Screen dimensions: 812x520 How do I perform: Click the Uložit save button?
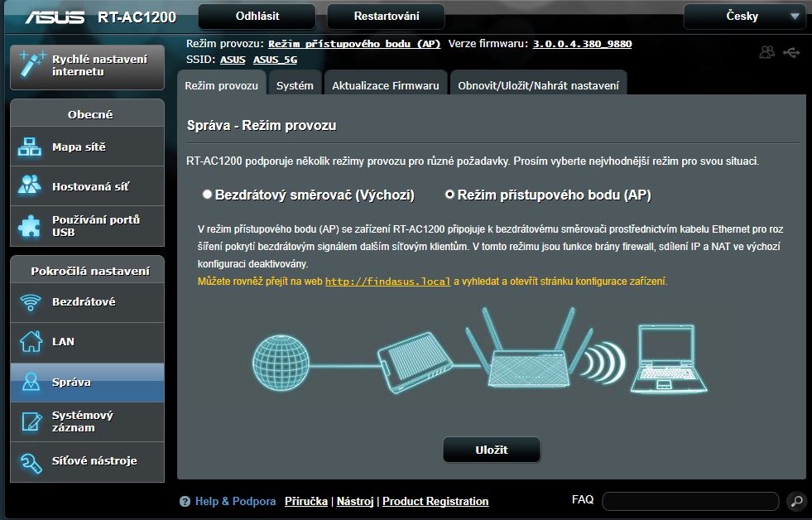click(x=492, y=450)
